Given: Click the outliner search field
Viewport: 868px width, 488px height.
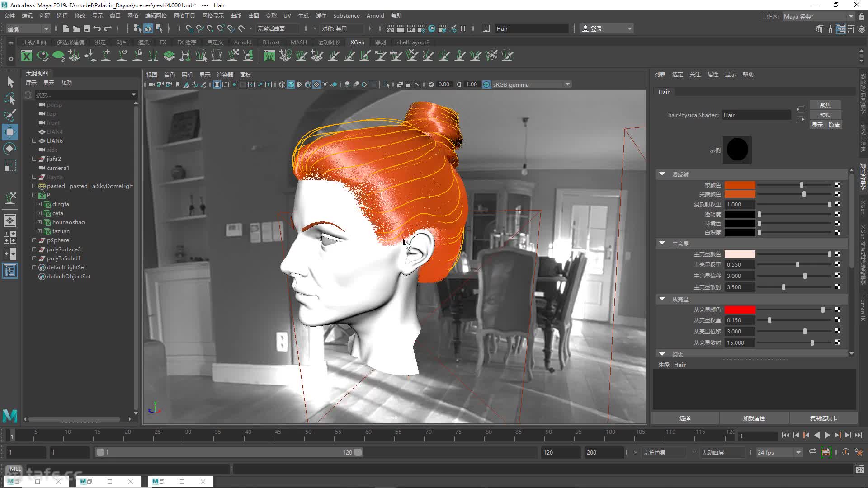Looking at the screenshot, I should pos(85,94).
